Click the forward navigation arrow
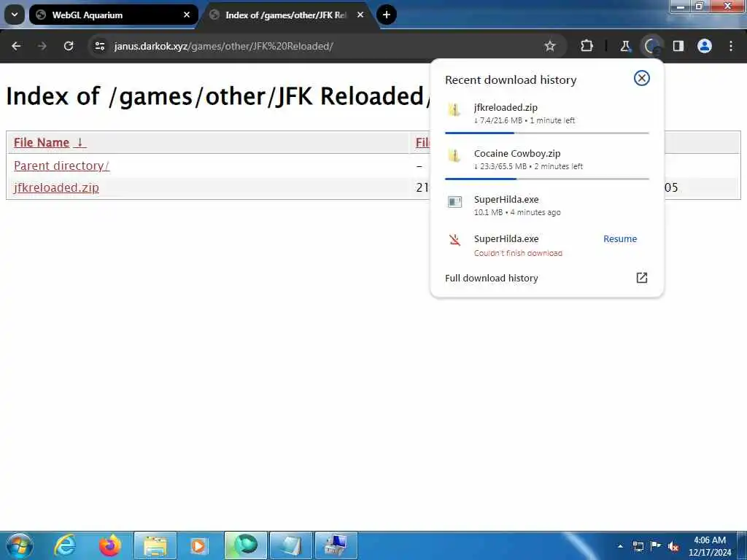 [x=42, y=46]
